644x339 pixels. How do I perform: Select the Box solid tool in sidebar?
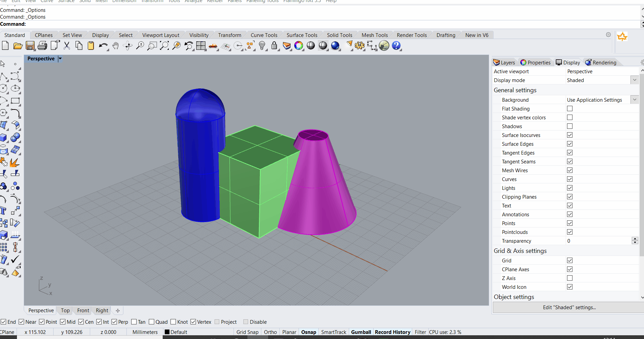(4, 138)
